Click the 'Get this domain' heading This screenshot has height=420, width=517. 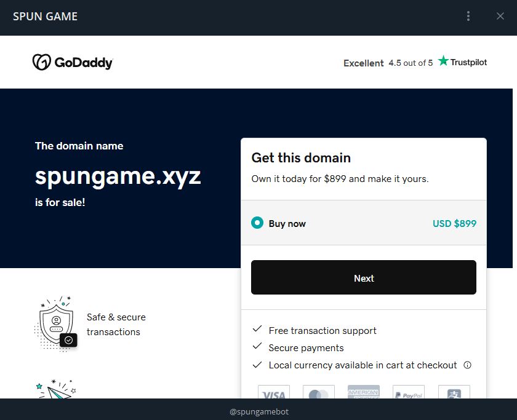(301, 158)
